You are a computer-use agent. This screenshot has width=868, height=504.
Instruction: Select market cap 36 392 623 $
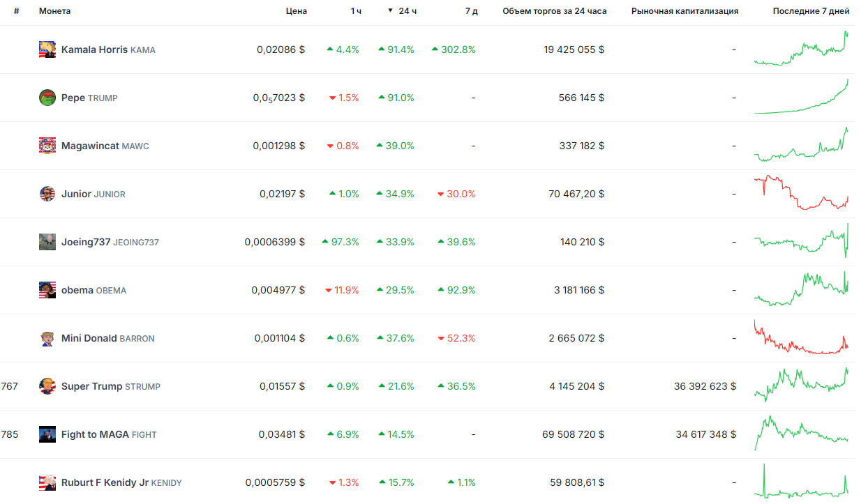[705, 386]
